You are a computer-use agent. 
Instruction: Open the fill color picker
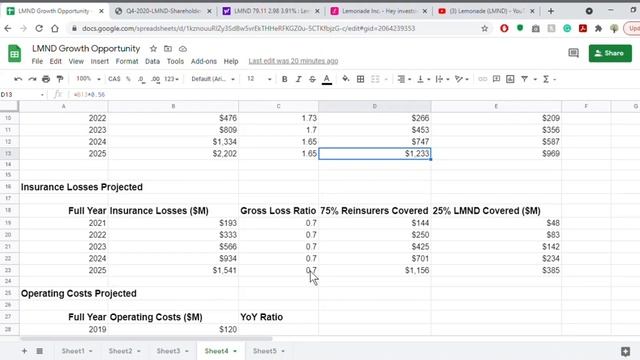click(x=346, y=79)
